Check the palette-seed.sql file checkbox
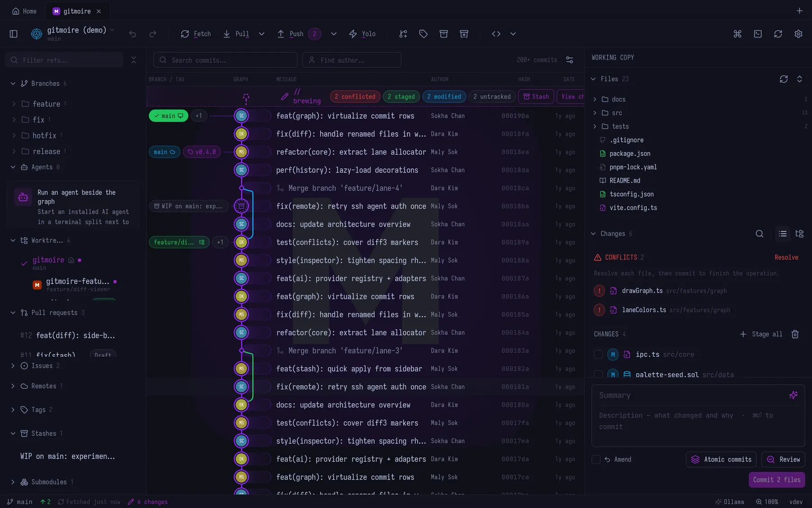Screen dimensions: 812x508 tap(598, 374)
